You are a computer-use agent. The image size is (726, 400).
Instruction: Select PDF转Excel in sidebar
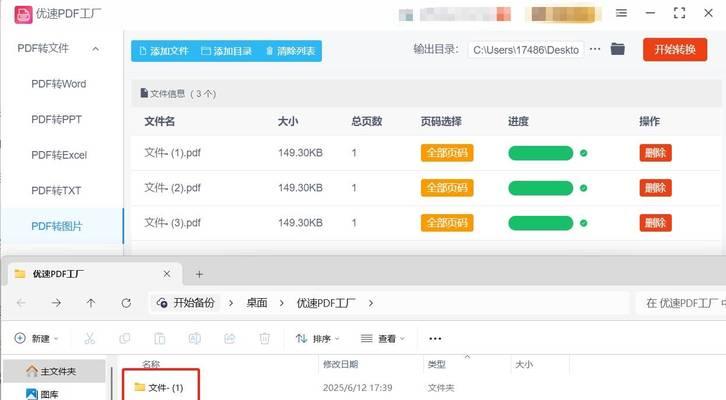[x=59, y=155]
